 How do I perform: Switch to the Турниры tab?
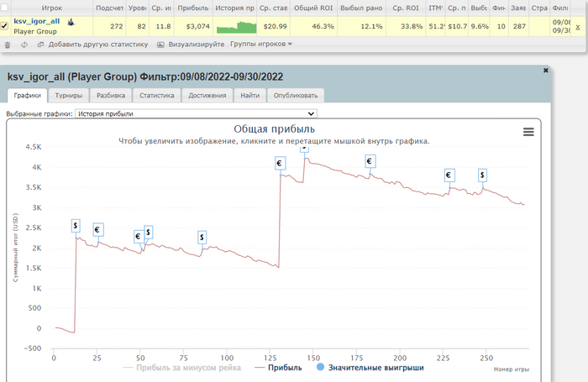[x=69, y=96]
